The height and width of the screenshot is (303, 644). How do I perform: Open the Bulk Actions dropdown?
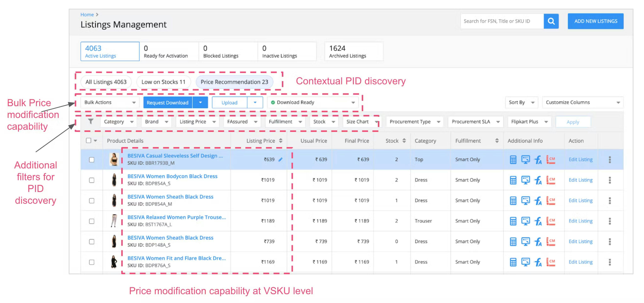click(110, 102)
